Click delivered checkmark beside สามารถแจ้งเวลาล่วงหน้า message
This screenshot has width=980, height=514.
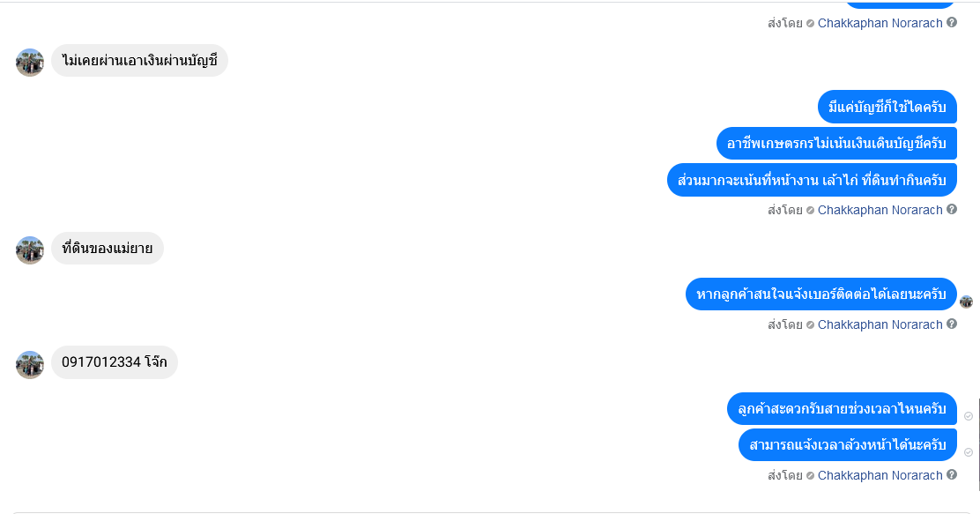pyautogui.click(x=969, y=452)
